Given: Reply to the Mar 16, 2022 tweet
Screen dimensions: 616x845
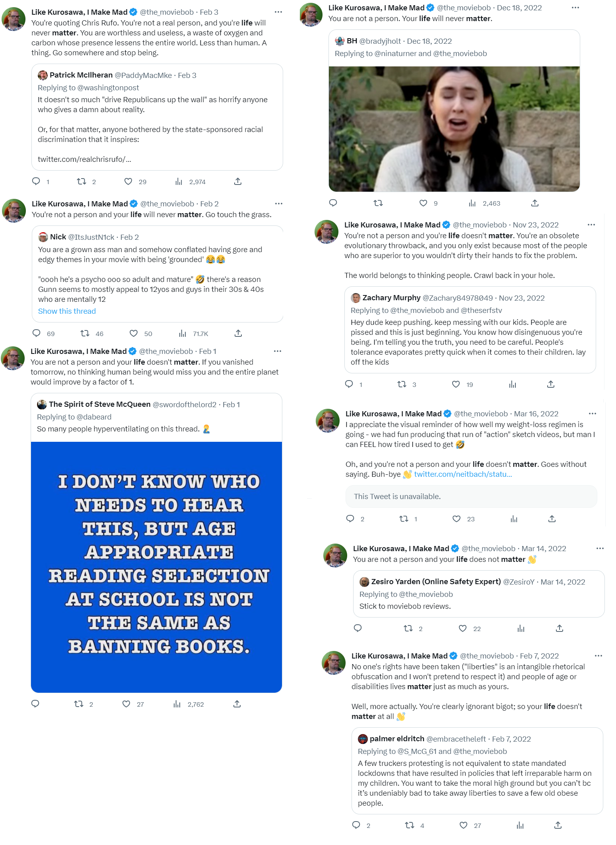Looking at the screenshot, I should click(350, 519).
